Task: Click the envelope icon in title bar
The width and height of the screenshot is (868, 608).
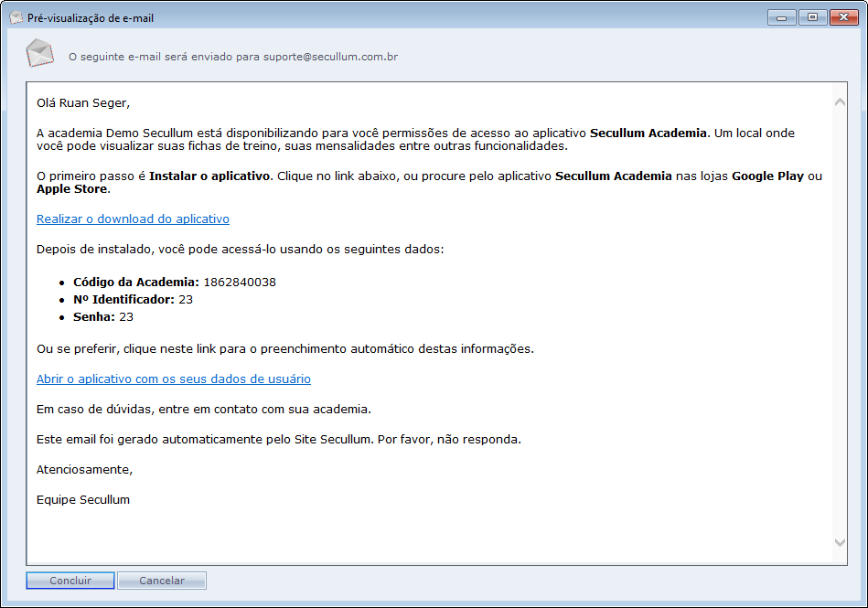Action: point(16,17)
